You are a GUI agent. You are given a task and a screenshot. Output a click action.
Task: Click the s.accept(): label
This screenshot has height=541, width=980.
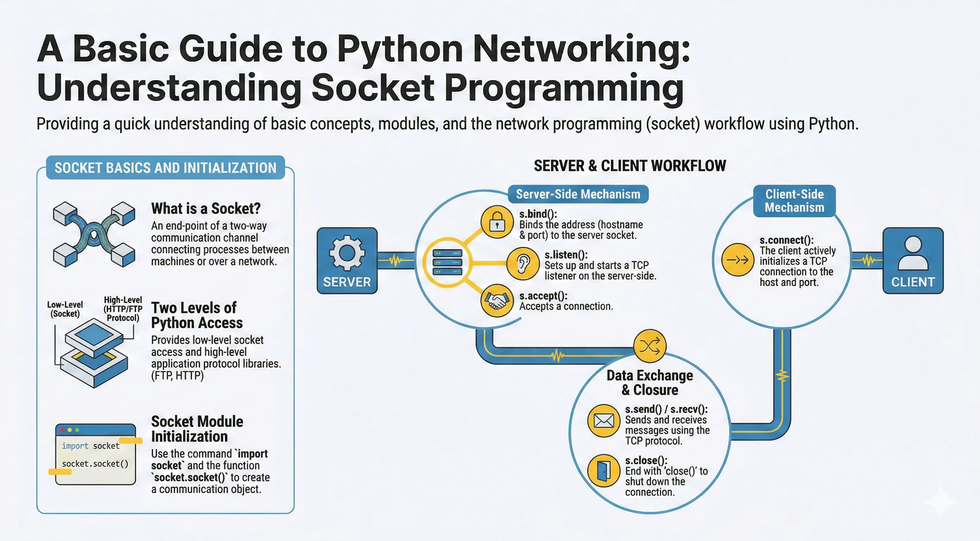543,296
